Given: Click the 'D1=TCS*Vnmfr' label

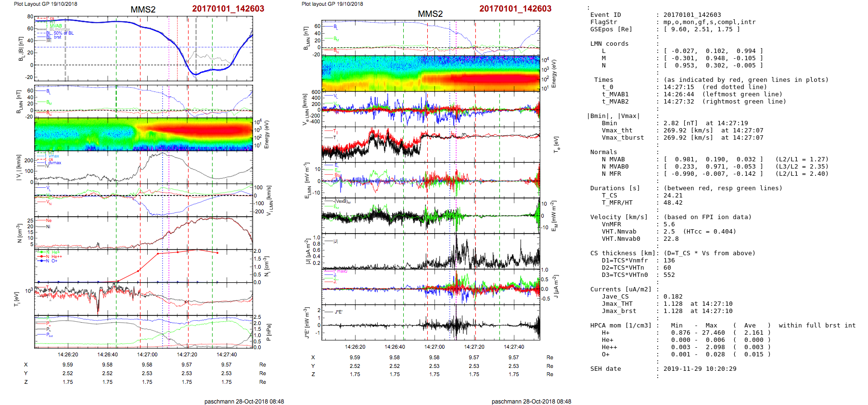Looking at the screenshot, I should tap(625, 261).
